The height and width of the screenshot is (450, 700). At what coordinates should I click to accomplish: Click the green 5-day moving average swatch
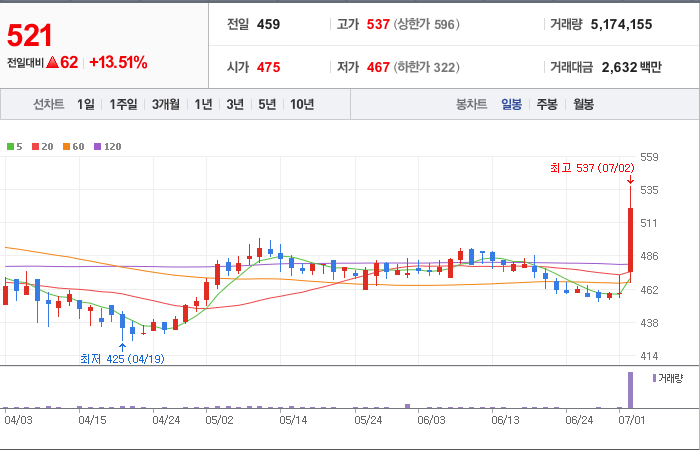click(x=10, y=146)
